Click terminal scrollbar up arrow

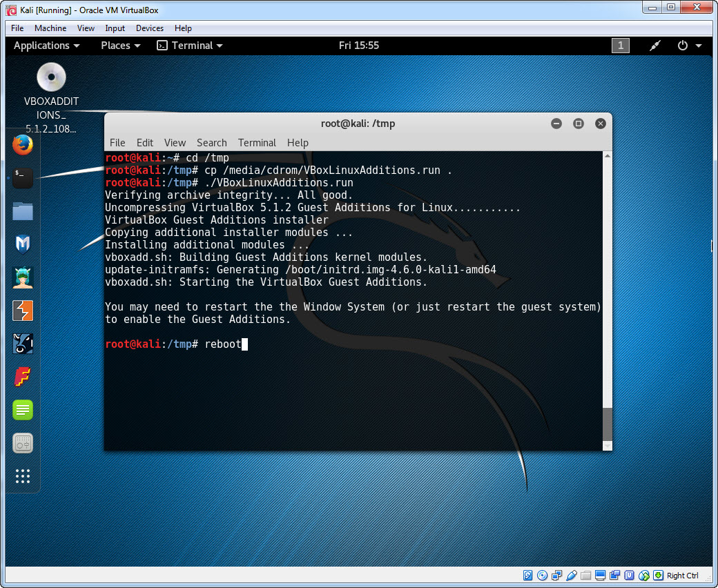tap(608, 156)
